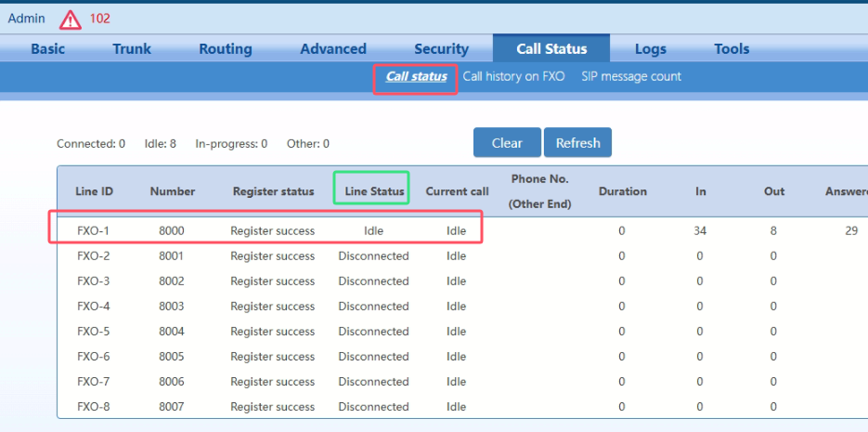Open the Advanced tab

click(x=333, y=49)
